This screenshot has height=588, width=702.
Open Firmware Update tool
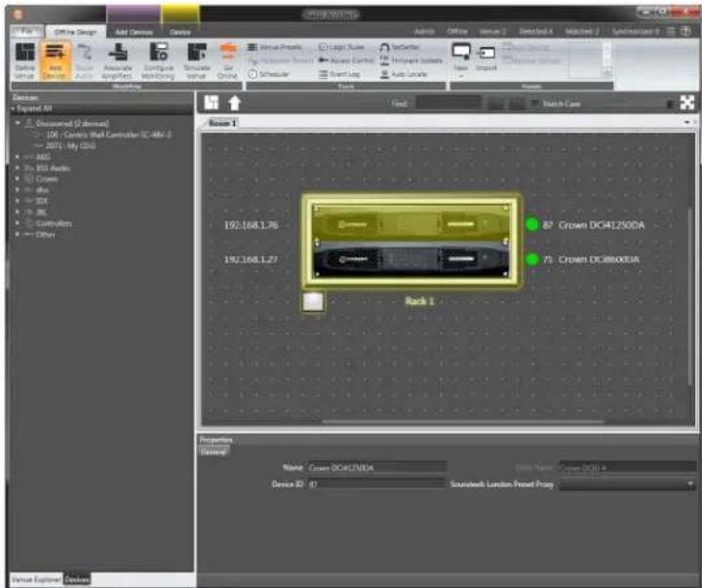(x=411, y=60)
